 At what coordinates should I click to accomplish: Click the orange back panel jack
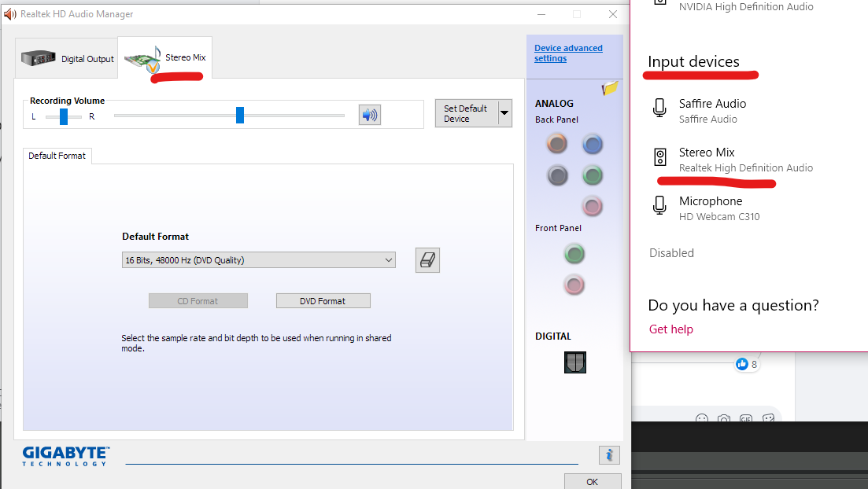557,144
